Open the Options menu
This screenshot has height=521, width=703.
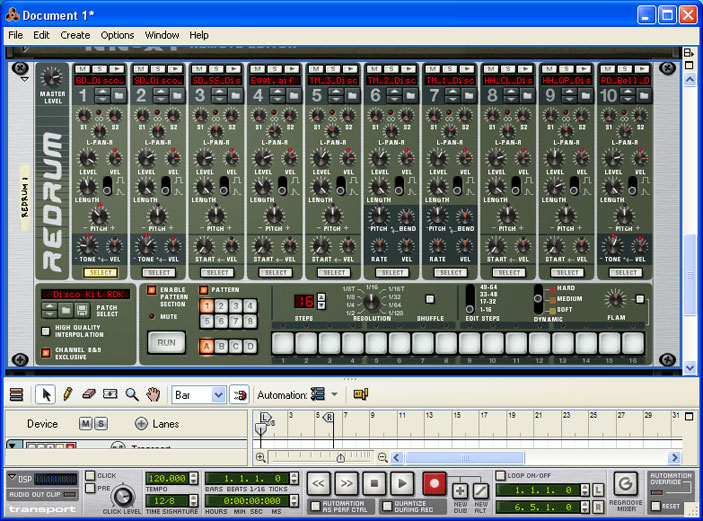pyautogui.click(x=117, y=35)
